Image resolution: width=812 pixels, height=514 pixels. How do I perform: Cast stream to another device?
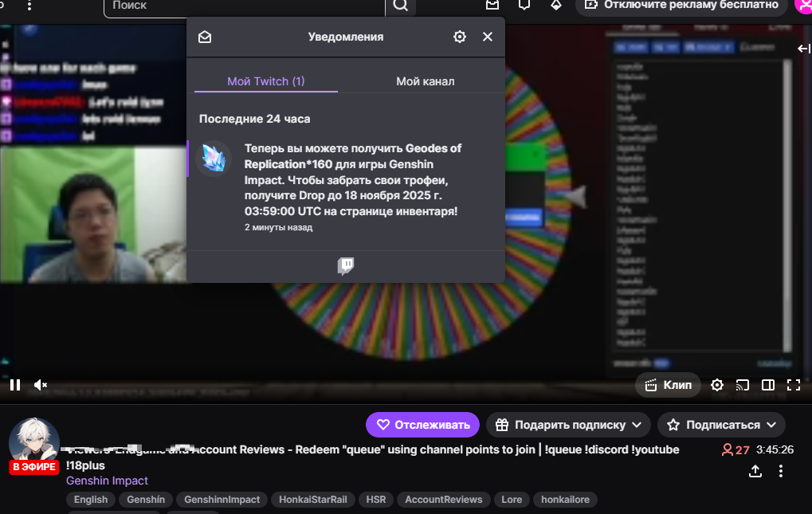pyautogui.click(x=743, y=385)
